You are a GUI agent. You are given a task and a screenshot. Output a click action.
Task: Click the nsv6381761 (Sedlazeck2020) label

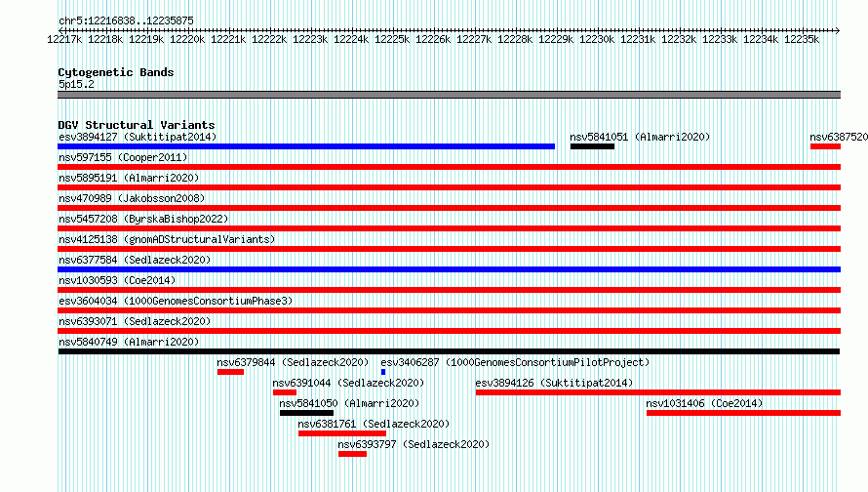pyautogui.click(x=374, y=424)
